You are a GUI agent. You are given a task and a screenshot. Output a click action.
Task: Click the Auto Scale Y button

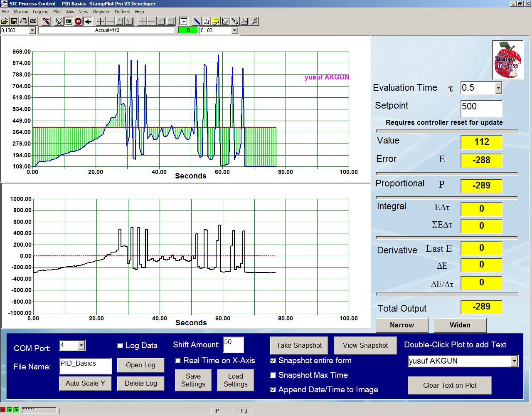pyautogui.click(x=85, y=383)
